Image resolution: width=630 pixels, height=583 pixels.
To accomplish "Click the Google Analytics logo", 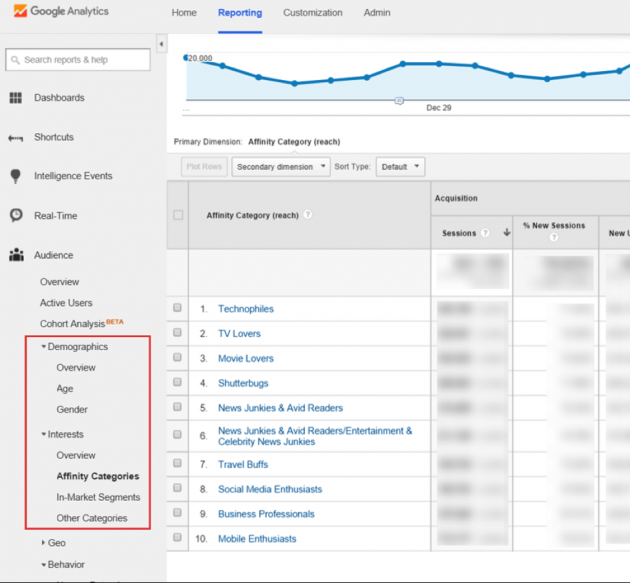I will coord(61,11).
